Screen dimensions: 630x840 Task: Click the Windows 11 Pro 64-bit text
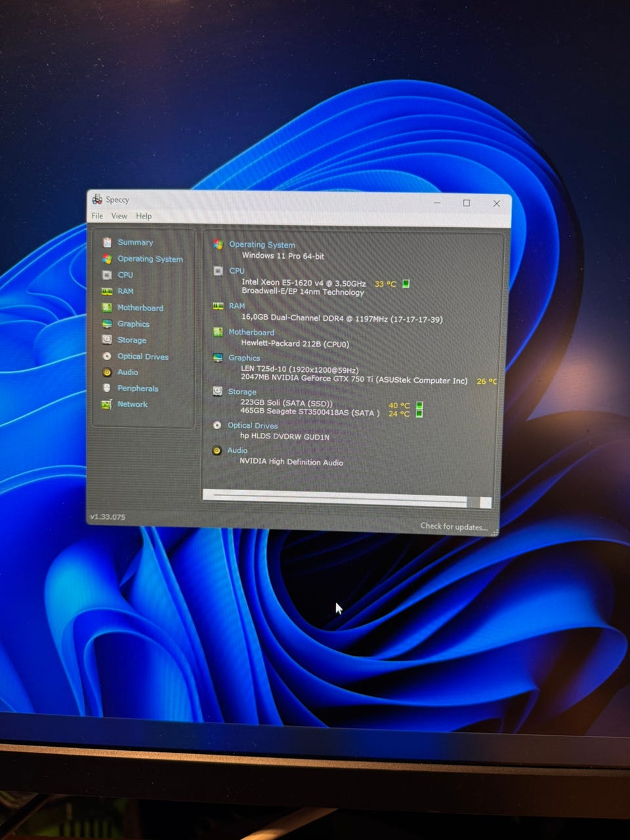point(283,256)
